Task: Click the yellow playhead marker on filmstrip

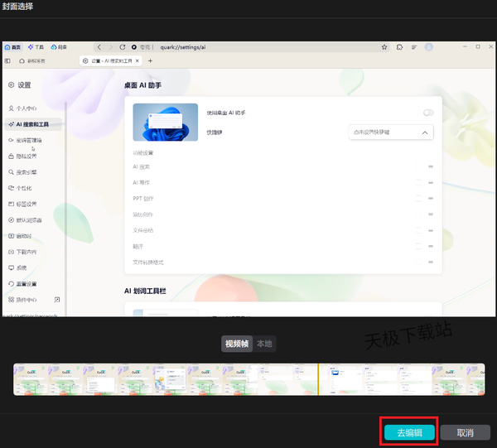Action: (x=318, y=379)
